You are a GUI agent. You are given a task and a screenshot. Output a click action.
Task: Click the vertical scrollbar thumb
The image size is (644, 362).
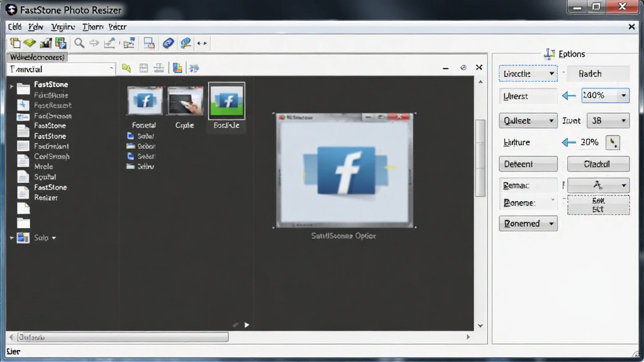pyautogui.click(x=480, y=158)
